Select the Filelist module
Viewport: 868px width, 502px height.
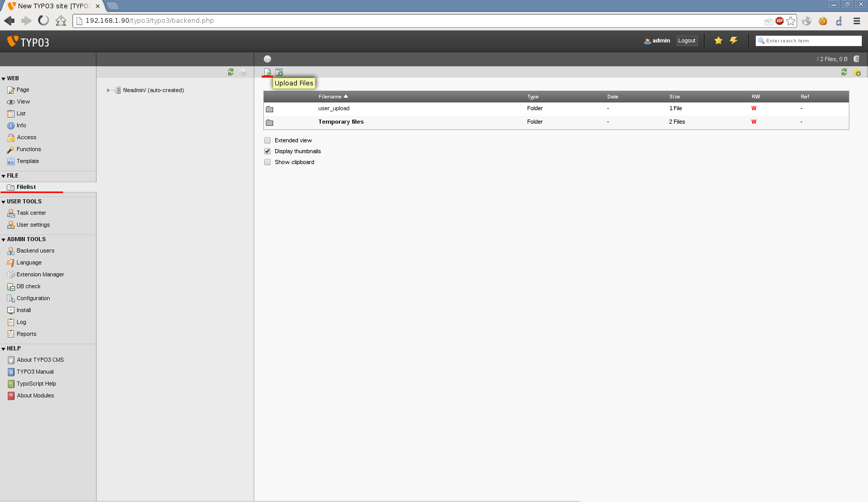[26, 187]
